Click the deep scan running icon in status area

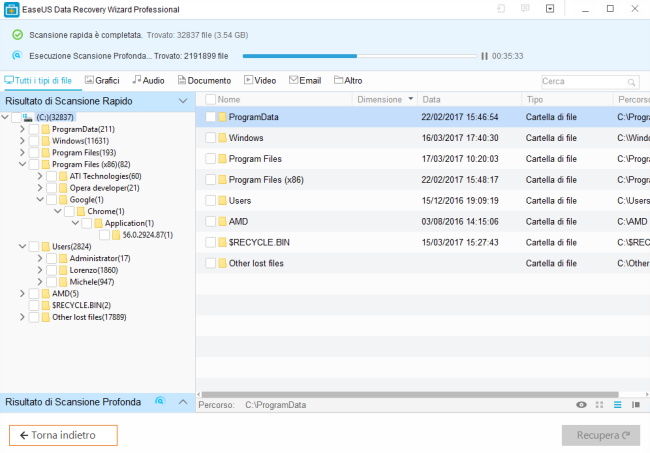pos(17,55)
